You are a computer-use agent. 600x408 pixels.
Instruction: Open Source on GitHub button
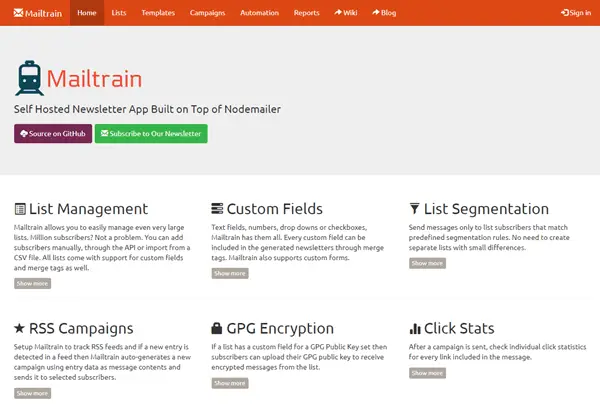53,134
